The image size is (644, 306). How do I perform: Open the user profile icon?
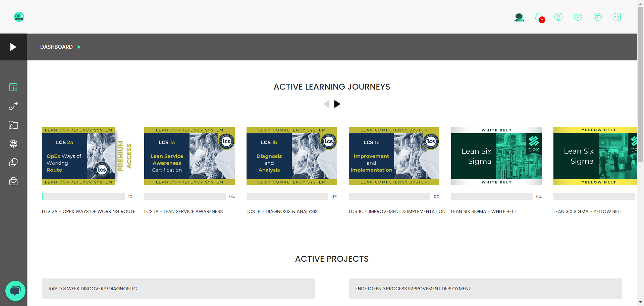[x=558, y=17]
